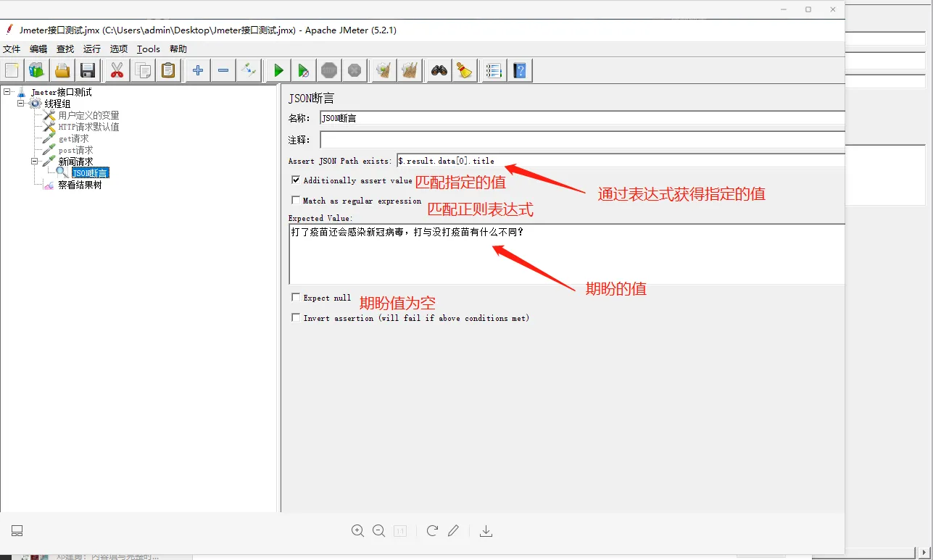Open the Tools menu
933x560 pixels.
coord(149,49)
